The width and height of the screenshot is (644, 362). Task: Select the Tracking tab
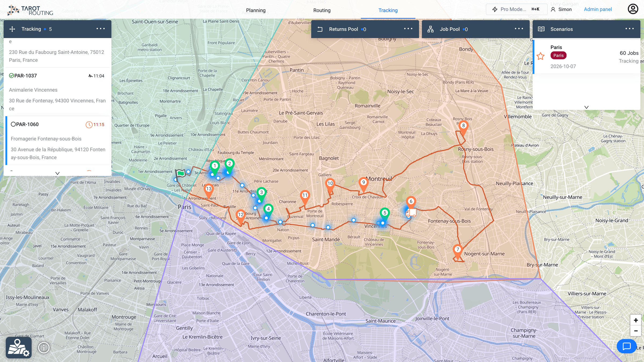[x=388, y=10]
